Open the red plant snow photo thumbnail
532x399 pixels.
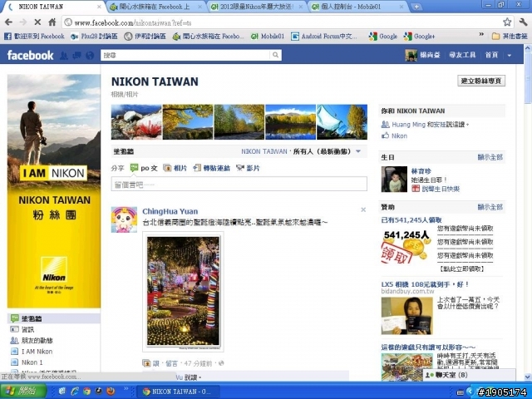coord(136,122)
